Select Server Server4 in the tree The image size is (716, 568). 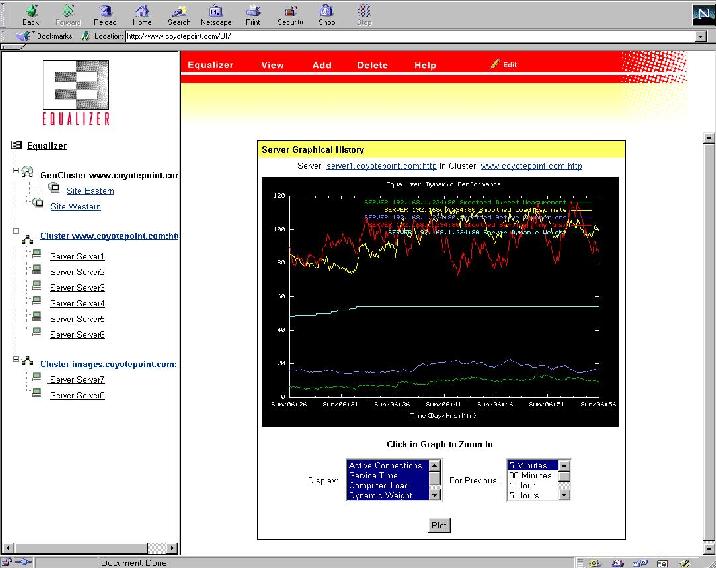[x=77, y=303]
